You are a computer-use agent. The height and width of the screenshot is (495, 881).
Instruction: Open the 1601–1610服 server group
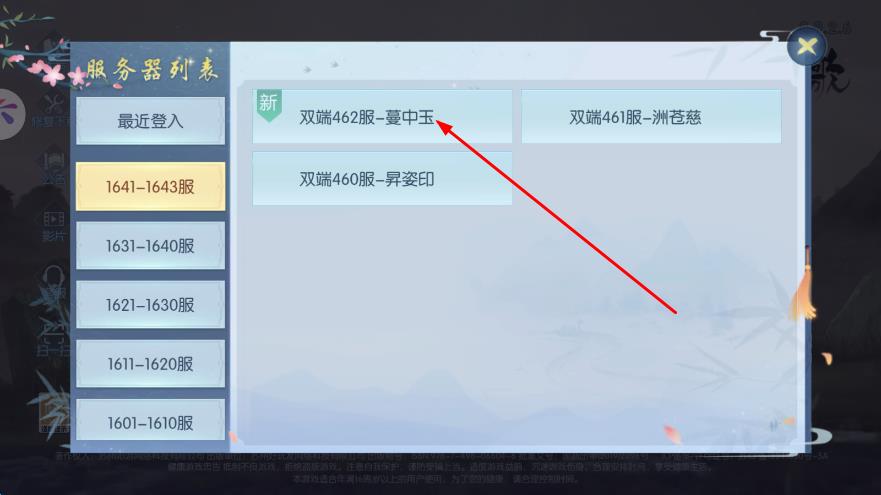[151, 420]
